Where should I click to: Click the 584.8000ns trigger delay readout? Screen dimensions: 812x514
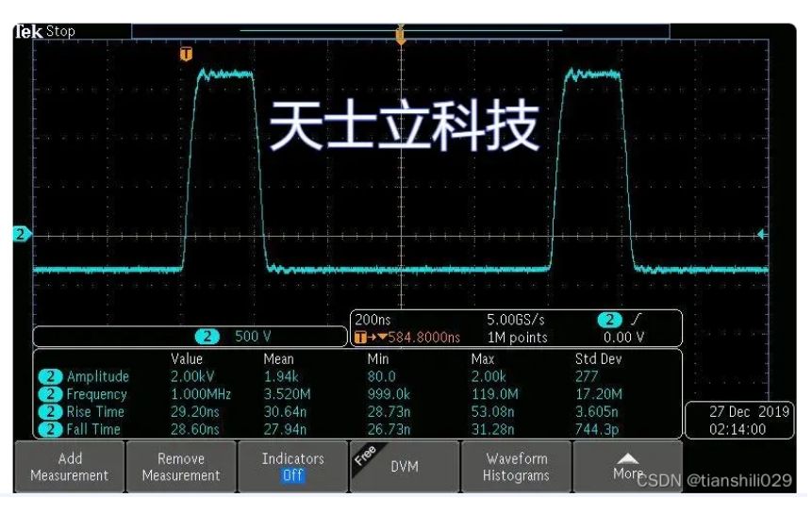423,338
